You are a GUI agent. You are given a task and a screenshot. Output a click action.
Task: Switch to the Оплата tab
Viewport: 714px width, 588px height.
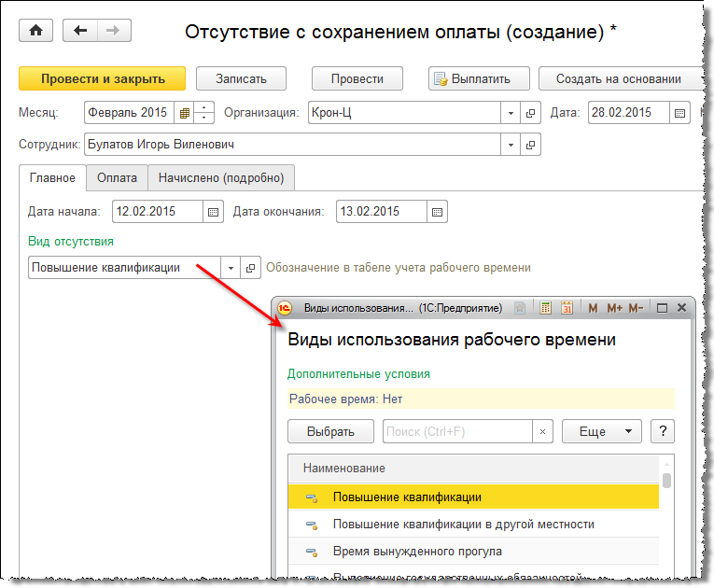117,177
